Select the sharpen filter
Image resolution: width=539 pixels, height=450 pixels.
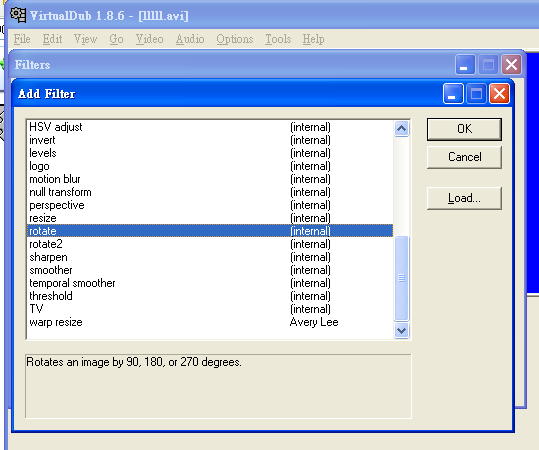click(x=210, y=257)
